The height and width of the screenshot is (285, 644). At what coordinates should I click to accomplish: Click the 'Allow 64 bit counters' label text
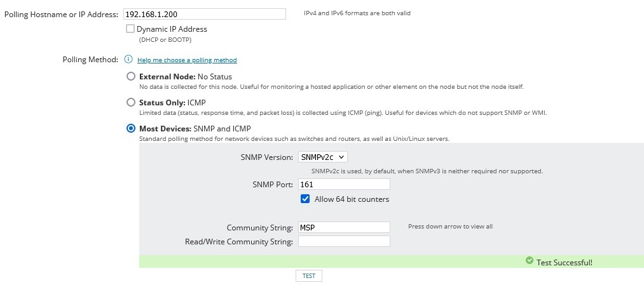(x=352, y=199)
